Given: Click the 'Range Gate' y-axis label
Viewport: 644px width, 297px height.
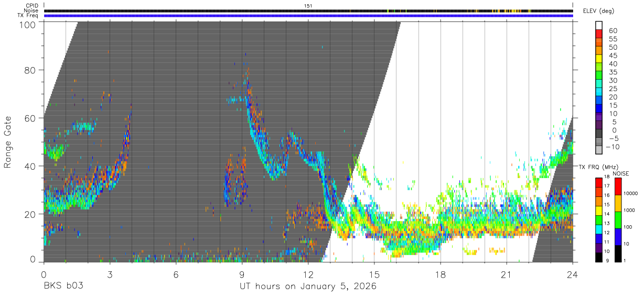Looking at the screenshot, I should point(8,142).
